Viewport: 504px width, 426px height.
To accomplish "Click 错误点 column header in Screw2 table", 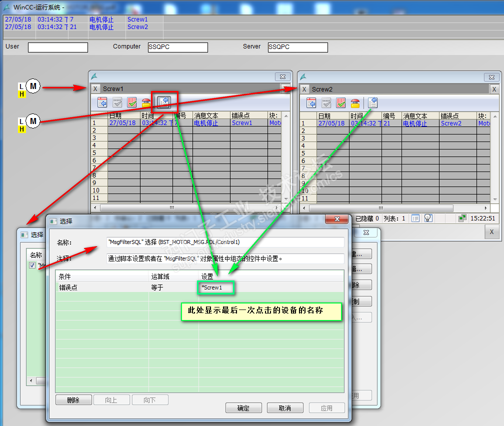I will pyautogui.click(x=457, y=115).
